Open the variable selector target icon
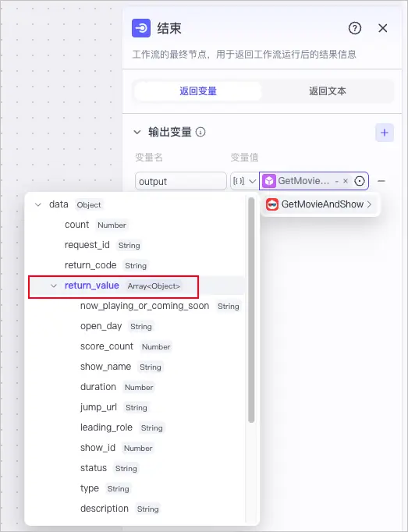408x532 pixels. tap(360, 181)
